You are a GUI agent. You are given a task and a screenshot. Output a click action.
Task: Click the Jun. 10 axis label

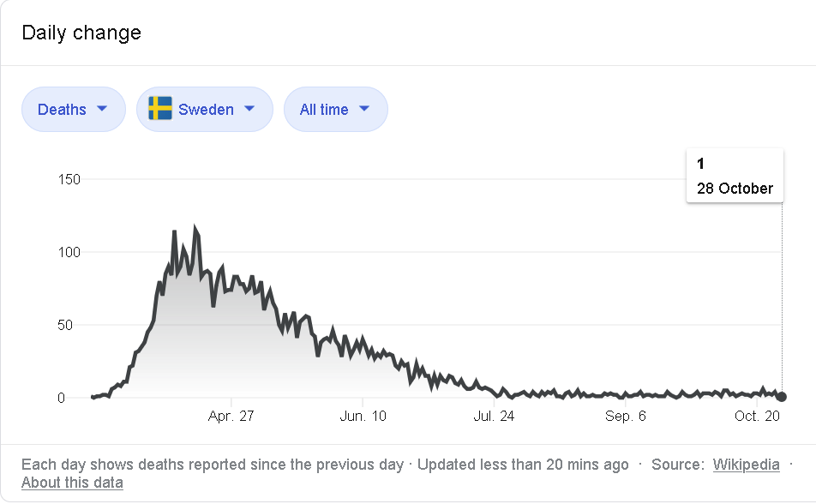[x=363, y=416]
